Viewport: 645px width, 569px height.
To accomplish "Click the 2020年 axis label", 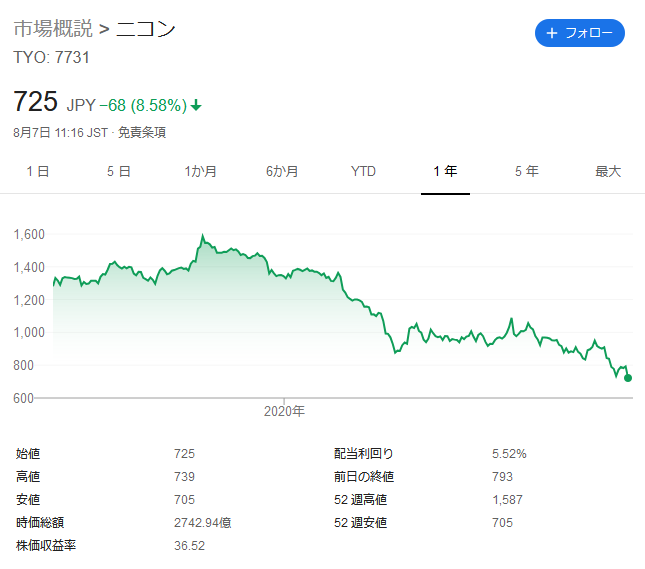I will coord(284,411).
